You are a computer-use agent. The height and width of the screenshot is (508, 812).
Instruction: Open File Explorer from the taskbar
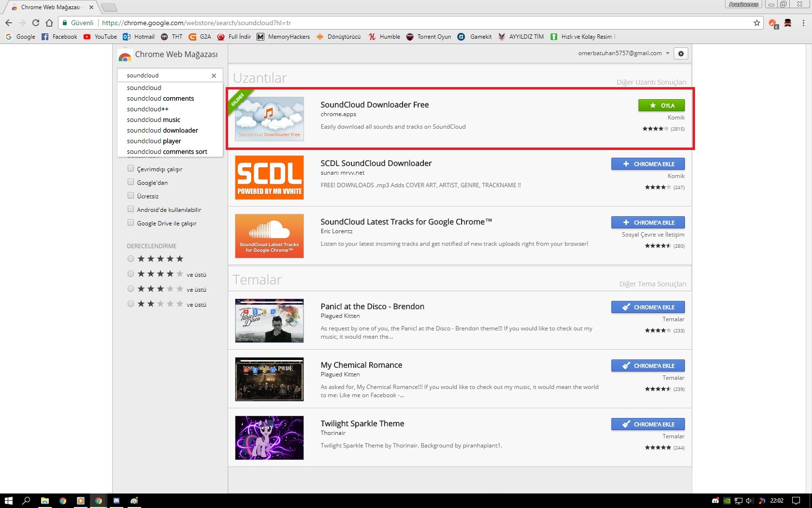click(45, 501)
